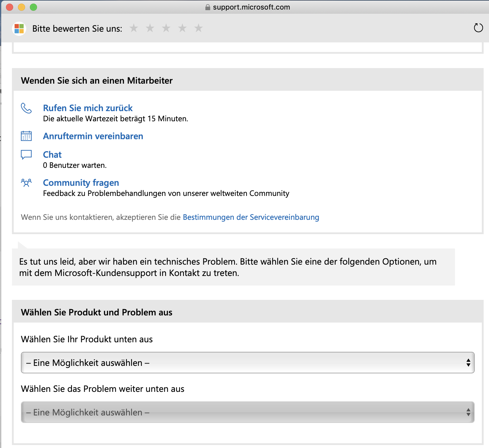Click the support.microsoft.com address text

[x=251, y=7]
